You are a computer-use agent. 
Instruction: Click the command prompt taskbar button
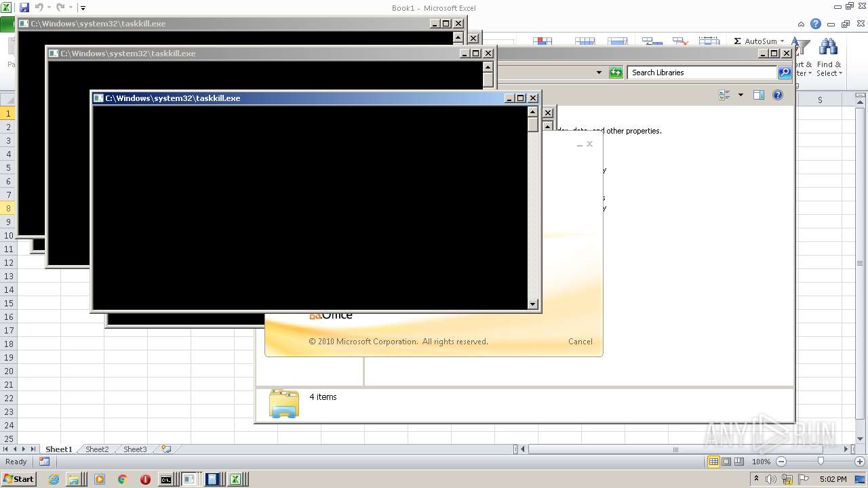[x=166, y=479]
